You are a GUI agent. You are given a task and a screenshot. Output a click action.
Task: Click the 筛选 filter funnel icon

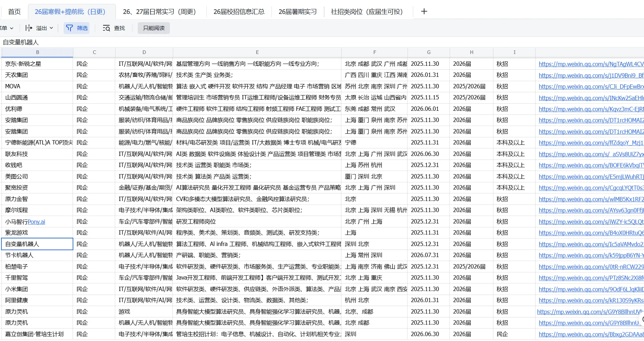69,28
